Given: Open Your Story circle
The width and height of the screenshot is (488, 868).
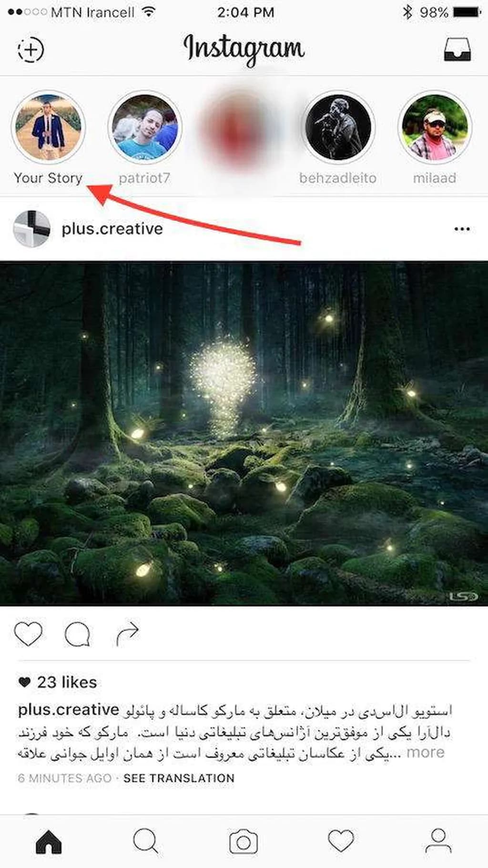Looking at the screenshot, I should click(48, 128).
